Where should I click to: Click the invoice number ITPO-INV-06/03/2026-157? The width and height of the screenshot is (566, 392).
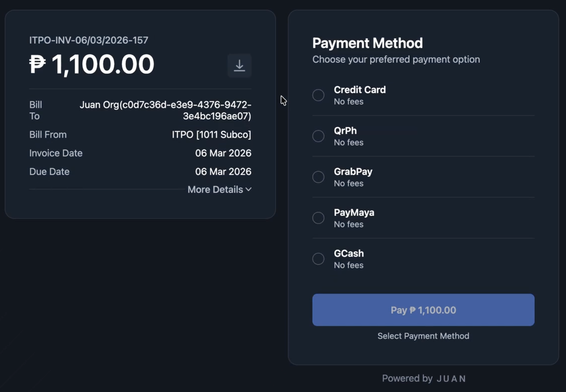coord(89,40)
